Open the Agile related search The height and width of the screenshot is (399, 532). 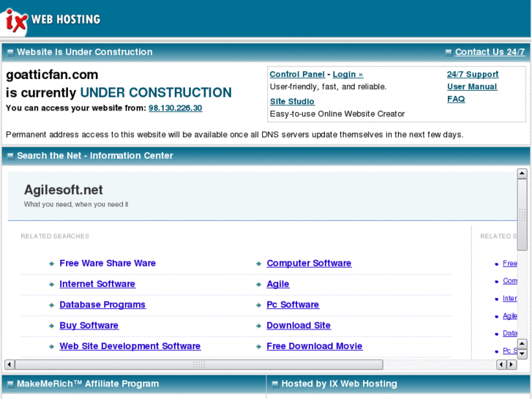278,284
